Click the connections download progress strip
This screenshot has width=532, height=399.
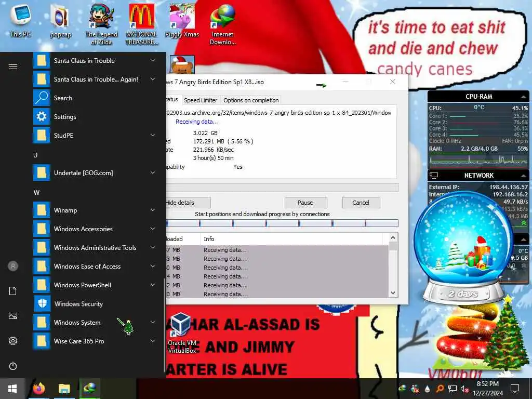click(x=282, y=223)
